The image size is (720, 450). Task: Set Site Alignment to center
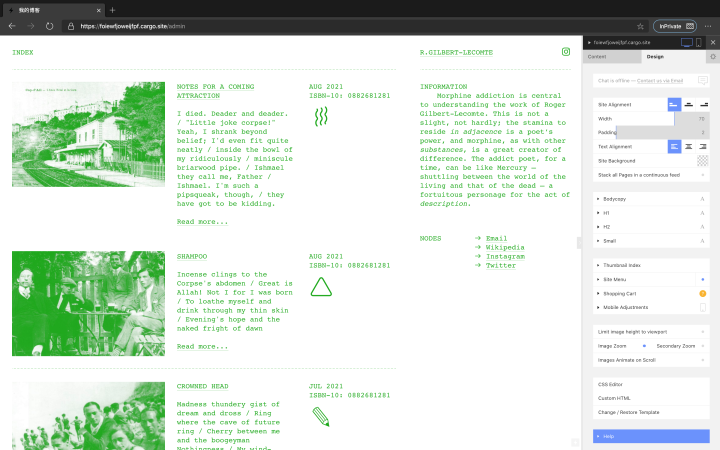[x=688, y=105]
